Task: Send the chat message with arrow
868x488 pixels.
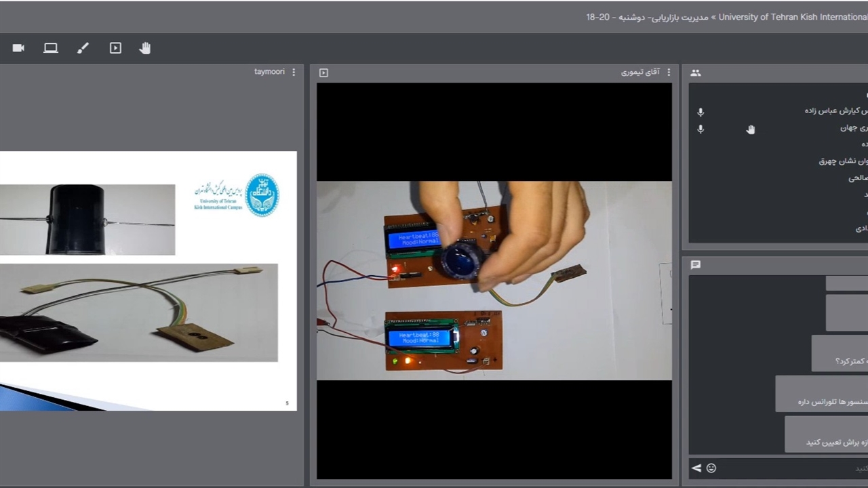Action: (696, 468)
